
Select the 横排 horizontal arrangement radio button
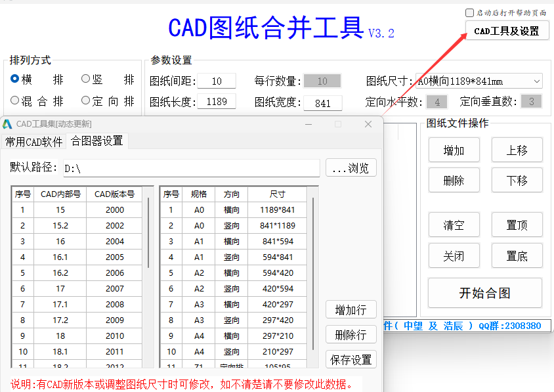pos(15,79)
